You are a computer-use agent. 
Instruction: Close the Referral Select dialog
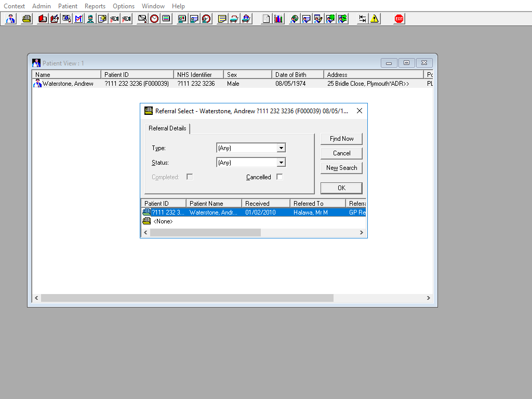pyautogui.click(x=360, y=111)
